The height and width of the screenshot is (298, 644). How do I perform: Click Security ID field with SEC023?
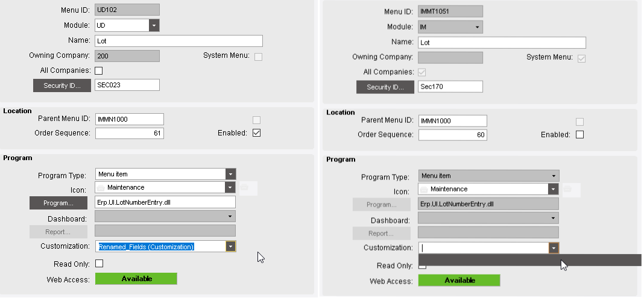click(127, 85)
